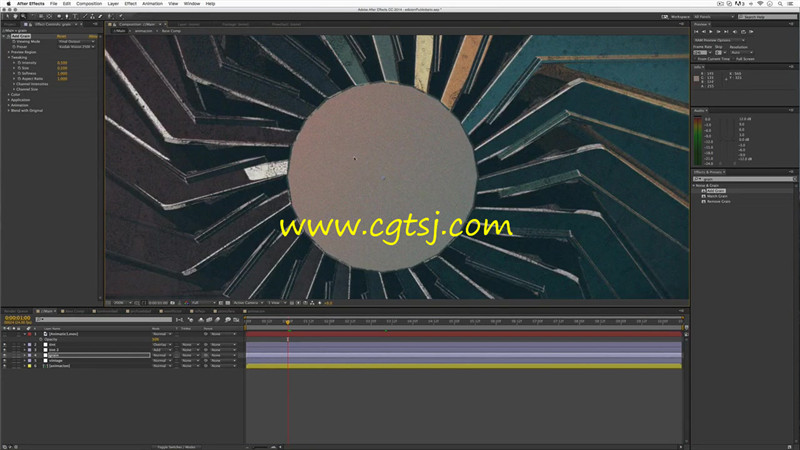Expand the Application group
The height and width of the screenshot is (450, 800).
9,100
